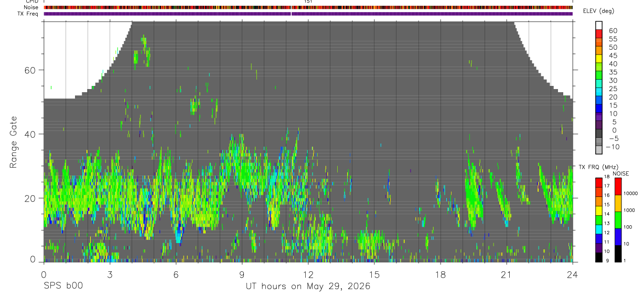Click the red 10000 noise level swatch
Image resolution: width=644 pixels, height=297 pixels.
click(618, 186)
